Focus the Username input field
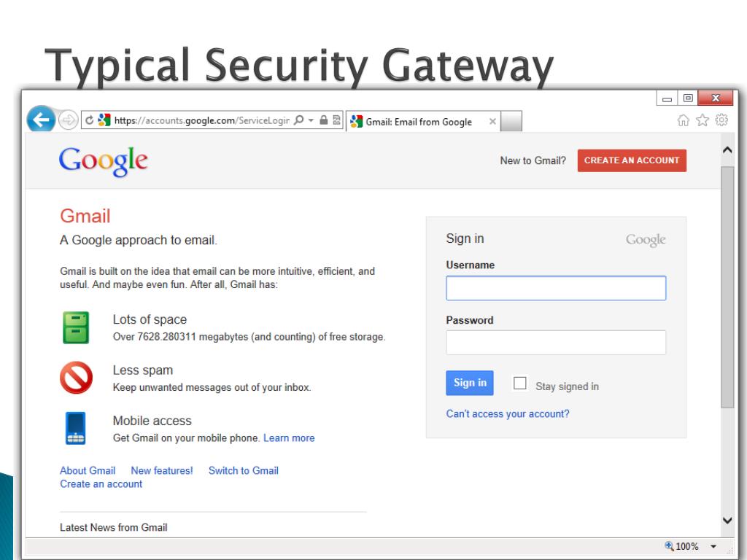Image resolution: width=747 pixels, height=560 pixels. pos(555,288)
